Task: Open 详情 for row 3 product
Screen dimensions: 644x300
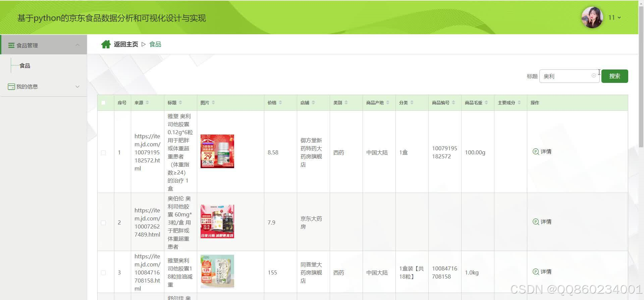Action: (x=542, y=272)
